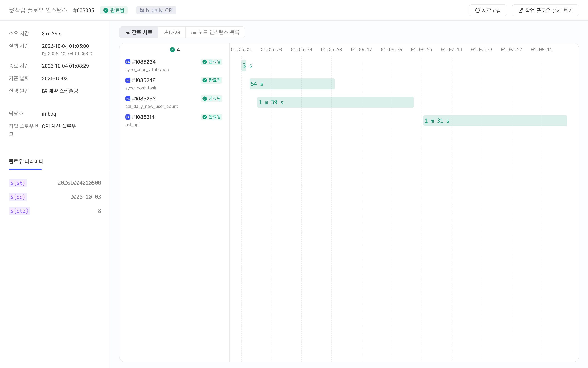This screenshot has width=588, height=368.
Task: Click instance number #603085
Action: (x=84, y=10)
